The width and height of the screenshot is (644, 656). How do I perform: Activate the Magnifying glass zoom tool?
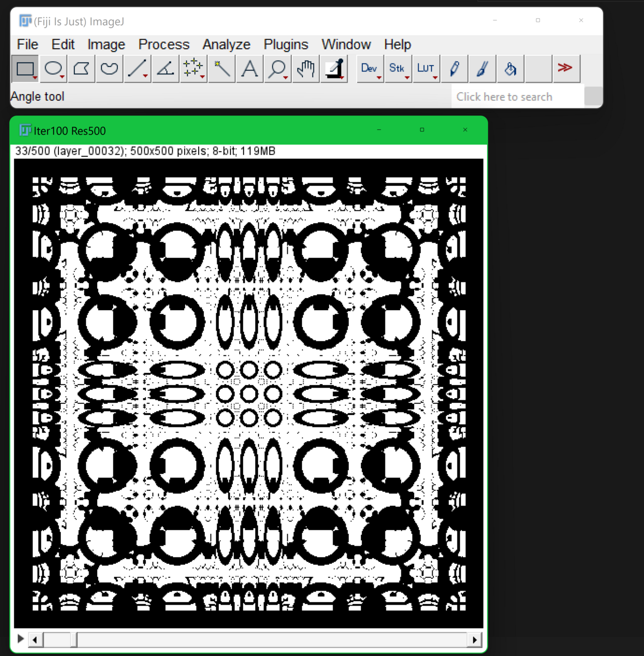click(277, 68)
